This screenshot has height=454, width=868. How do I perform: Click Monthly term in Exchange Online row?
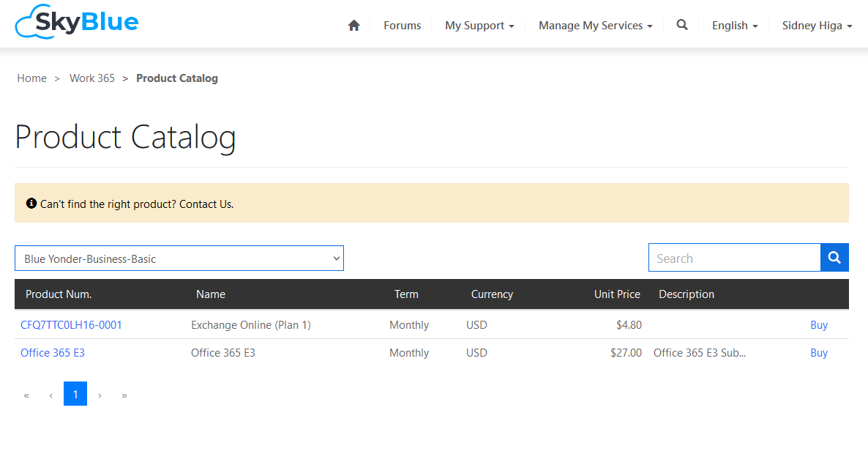tap(409, 325)
